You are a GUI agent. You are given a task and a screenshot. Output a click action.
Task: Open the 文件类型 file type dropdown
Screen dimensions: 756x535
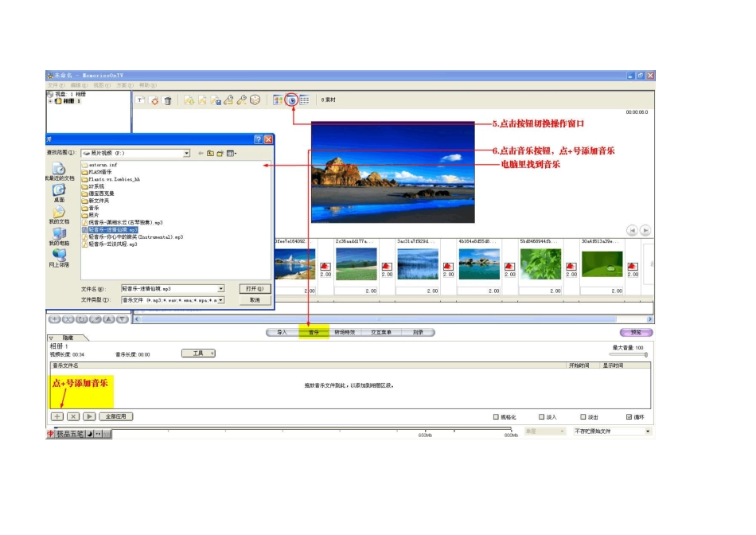(220, 300)
